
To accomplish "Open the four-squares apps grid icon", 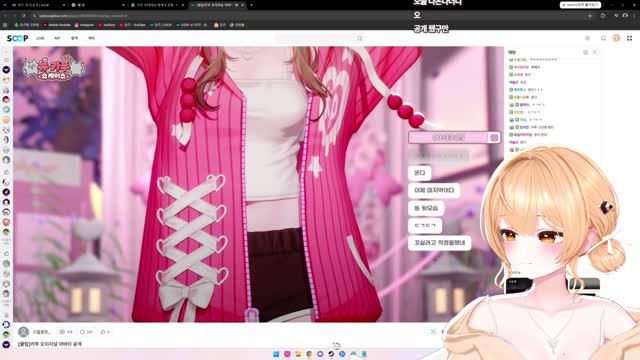I will [629, 38].
